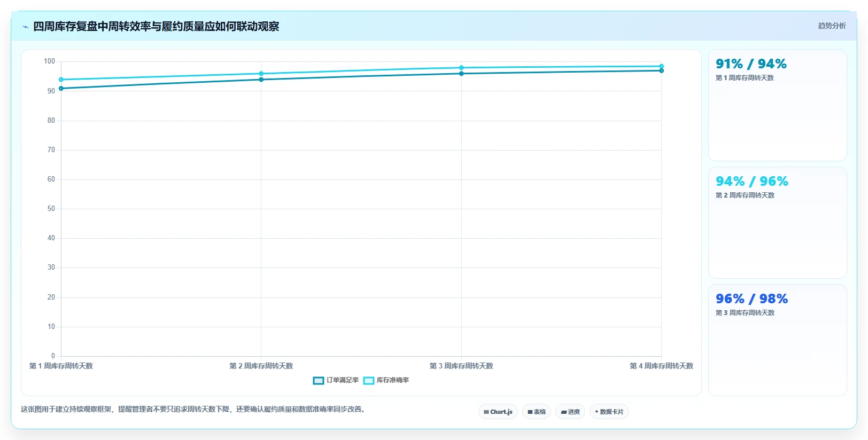The height and width of the screenshot is (440, 868).
Task: Toggle the 库存准确率 legend item
Action: [x=386, y=380]
